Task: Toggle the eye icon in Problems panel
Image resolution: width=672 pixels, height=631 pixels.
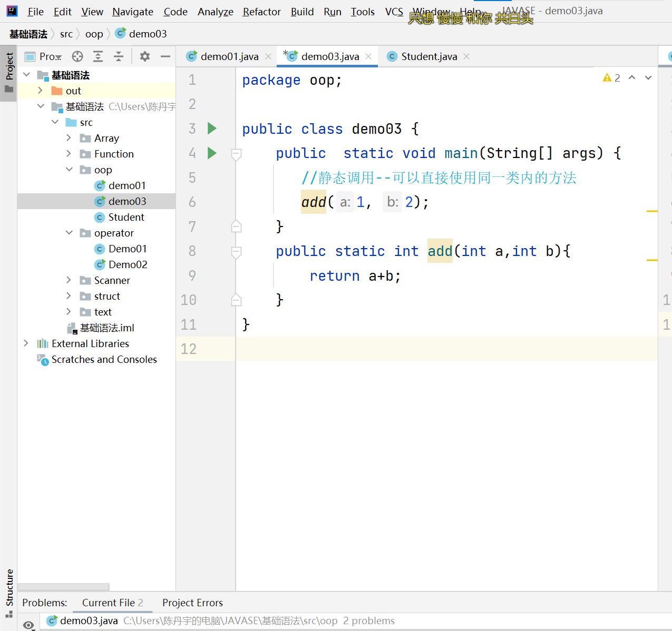Action: [29, 625]
